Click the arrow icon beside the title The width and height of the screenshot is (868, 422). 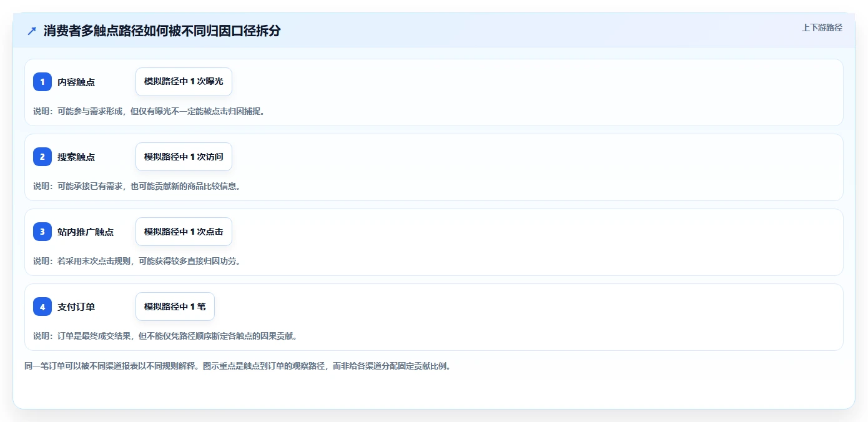(x=32, y=31)
